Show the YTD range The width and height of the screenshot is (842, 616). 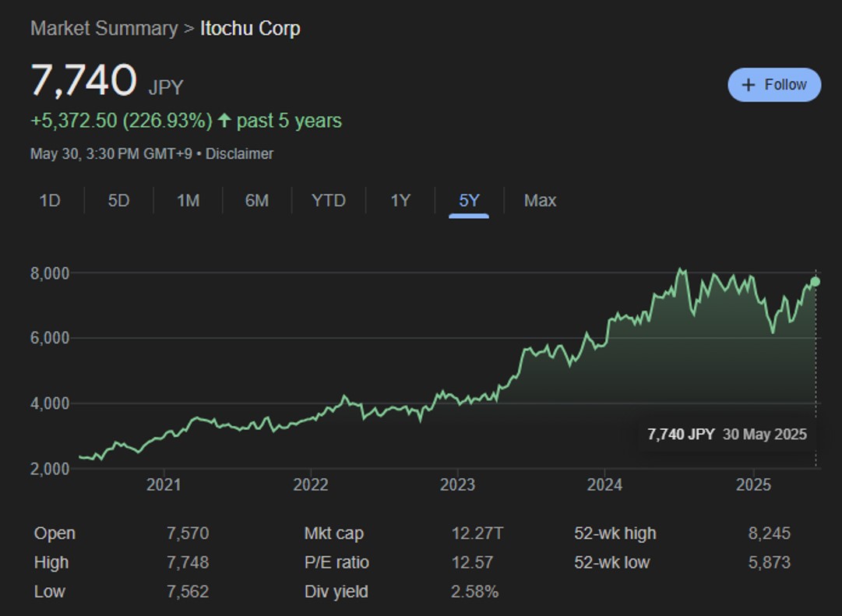(329, 201)
